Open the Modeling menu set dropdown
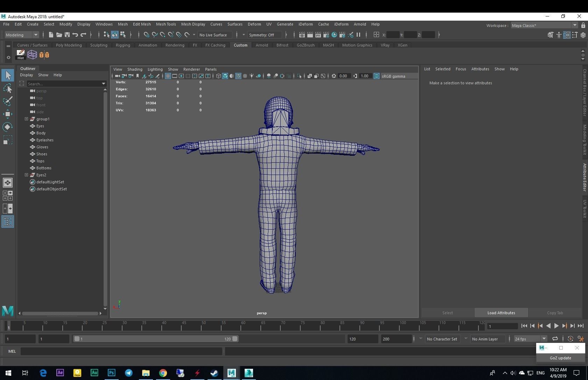 (22, 35)
